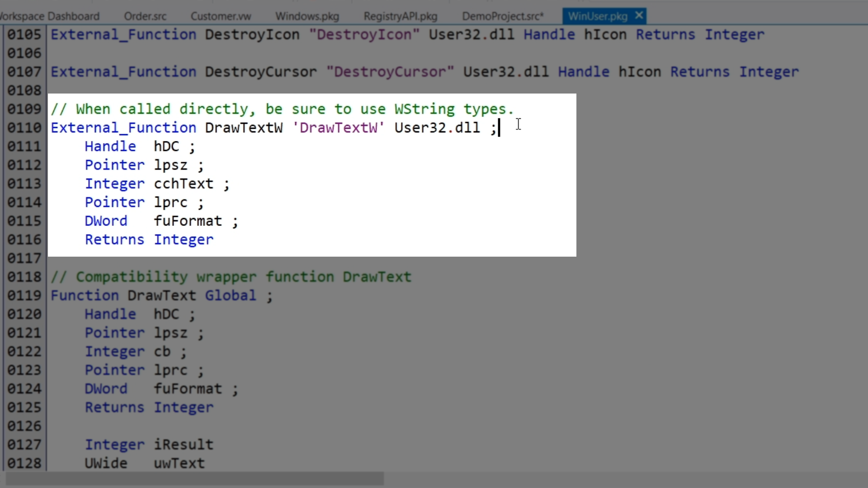The image size is (868, 488).
Task: Open the RegistryAPI.pkg tab
Action: click(x=400, y=16)
